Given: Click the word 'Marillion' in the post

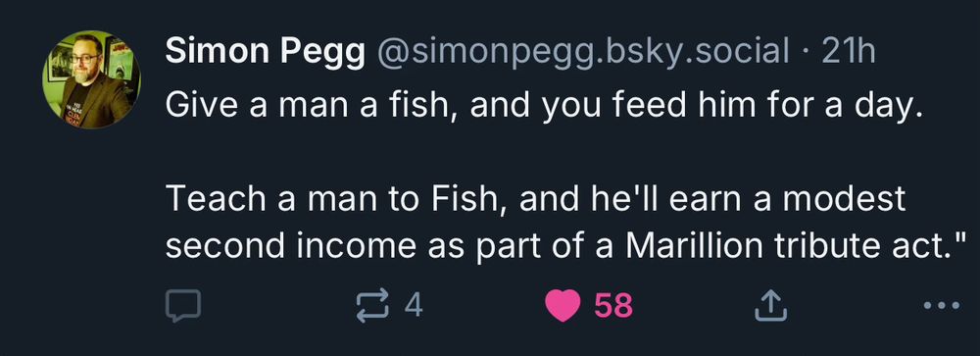Looking at the screenshot, I should (695, 246).
